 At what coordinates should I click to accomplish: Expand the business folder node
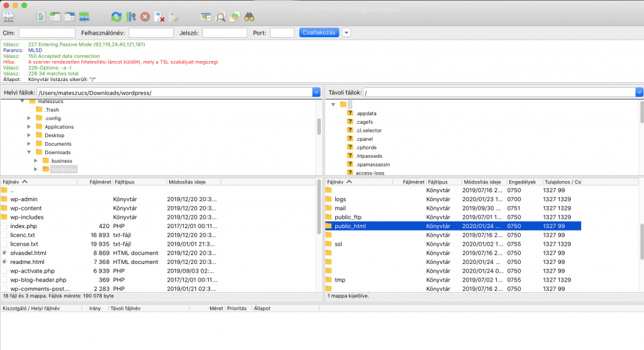tap(36, 161)
